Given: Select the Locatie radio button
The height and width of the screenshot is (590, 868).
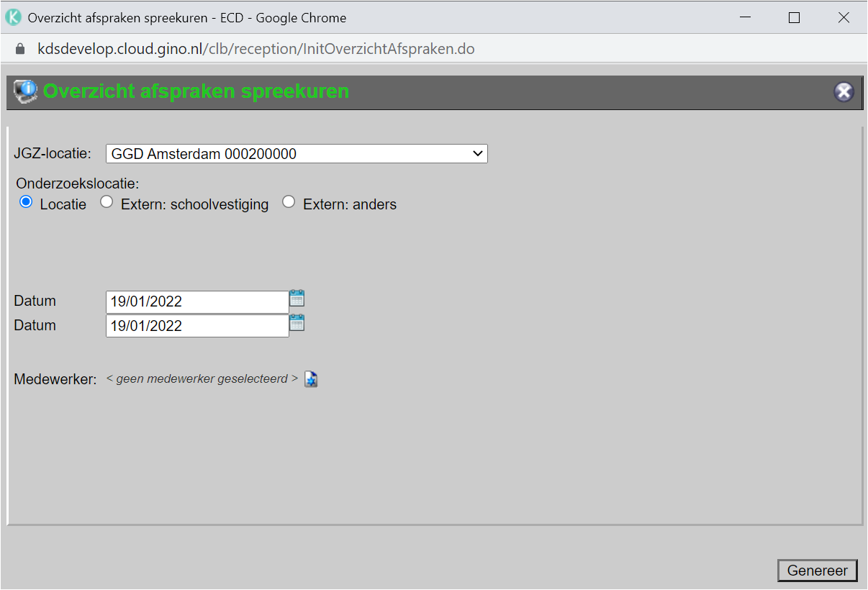Looking at the screenshot, I should pyautogui.click(x=27, y=203).
